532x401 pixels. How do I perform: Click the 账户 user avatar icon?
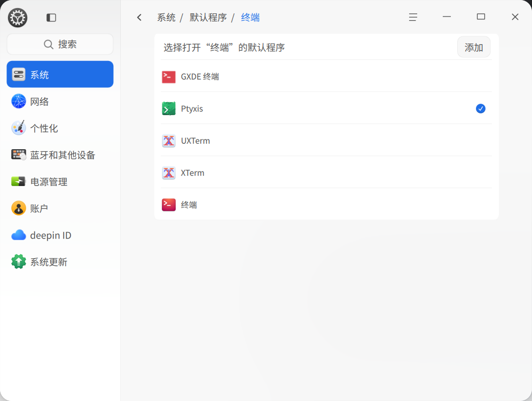[19, 208]
